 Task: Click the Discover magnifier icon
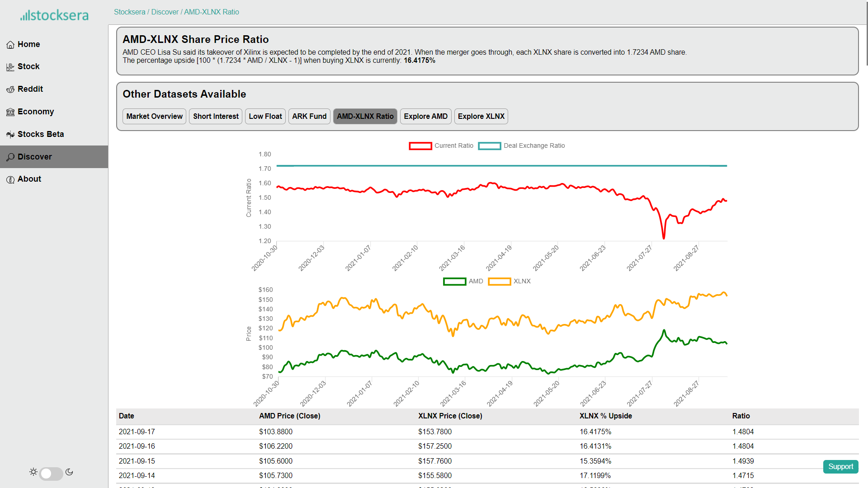point(10,157)
